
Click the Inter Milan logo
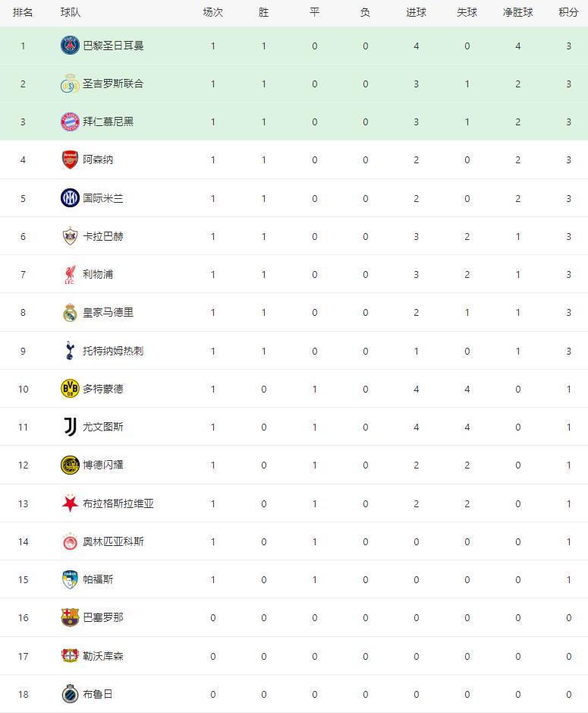[70, 198]
